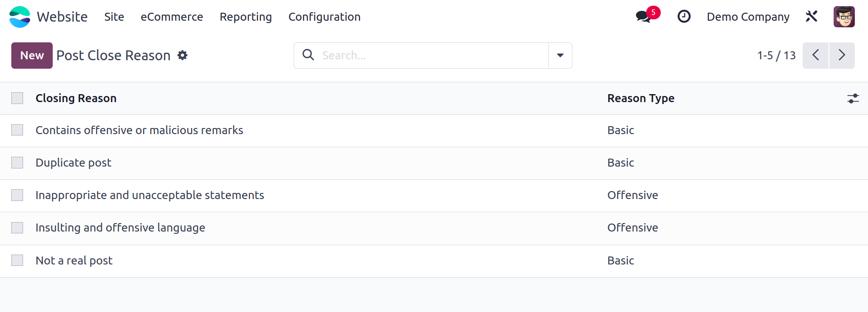The width and height of the screenshot is (868, 312).
Task: Tick the Not a real post checkbox
Action: tap(17, 260)
